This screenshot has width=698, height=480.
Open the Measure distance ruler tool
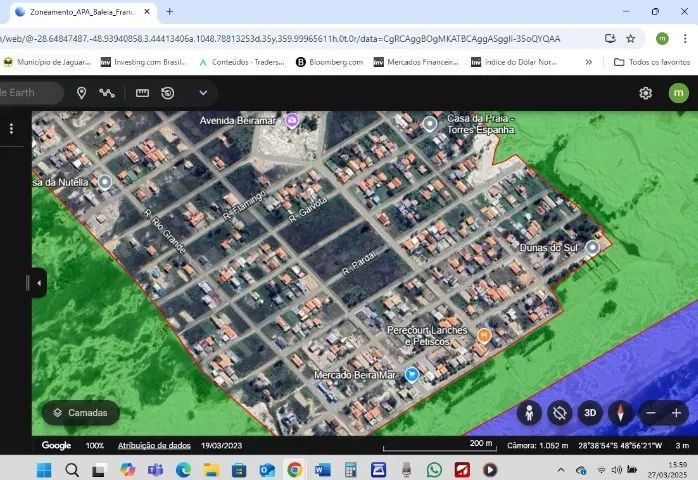coord(142,93)
